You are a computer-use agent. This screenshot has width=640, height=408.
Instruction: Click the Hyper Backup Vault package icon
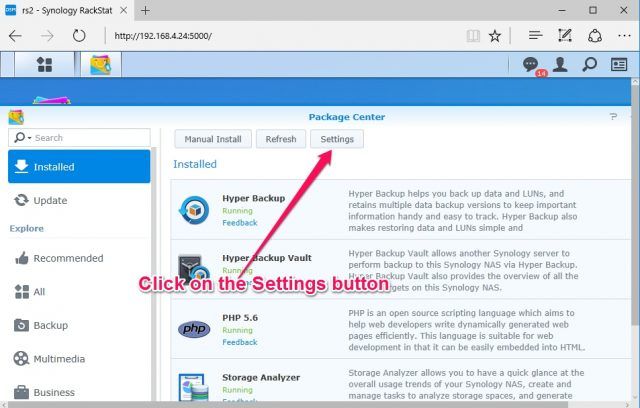click(194, 268)
